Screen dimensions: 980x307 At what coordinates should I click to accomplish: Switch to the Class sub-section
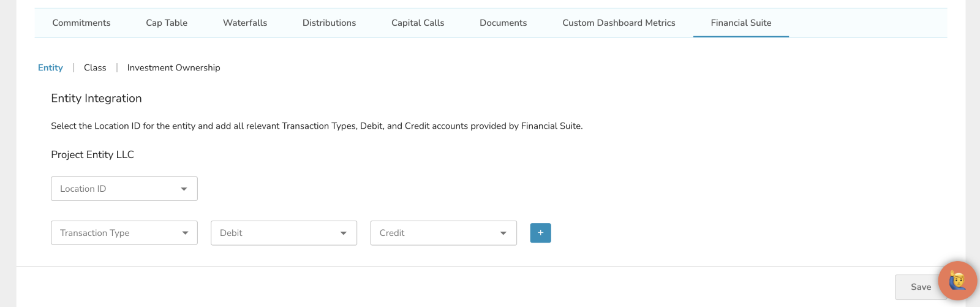(x=95, y=67)
